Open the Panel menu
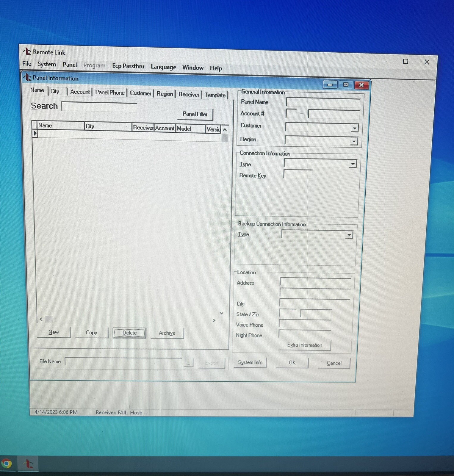This screenshot has width=454, height=476. click(x=70, y=65)
